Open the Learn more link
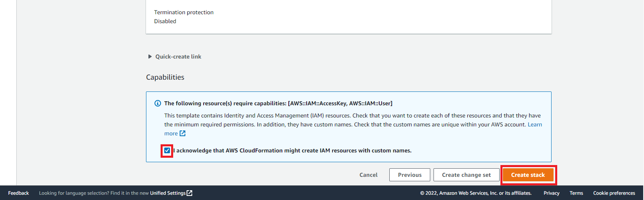This screenshot has height=200, width=644. pos(535,124)
